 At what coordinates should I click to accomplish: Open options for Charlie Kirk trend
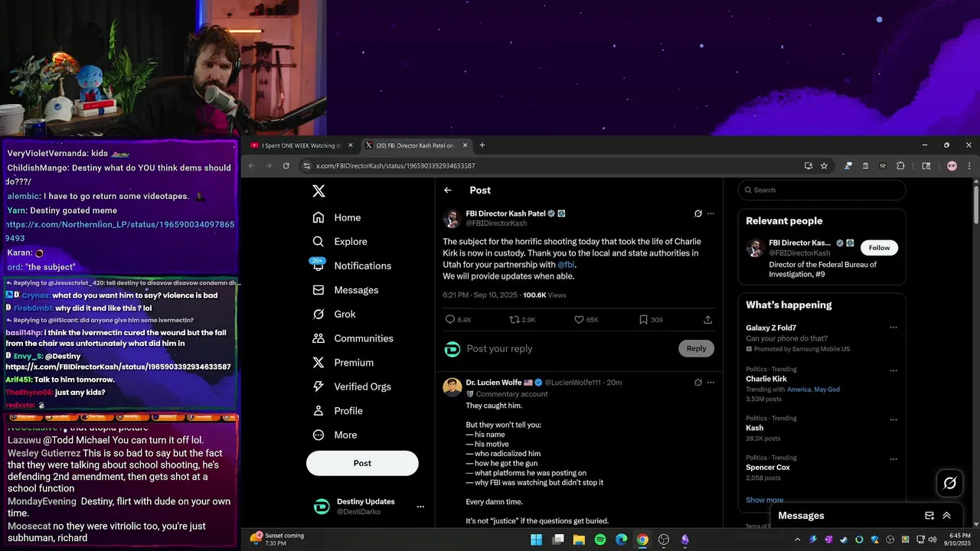click(893, 369)
